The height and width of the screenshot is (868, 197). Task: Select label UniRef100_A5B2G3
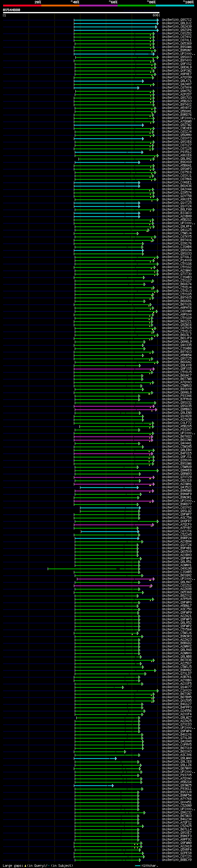point(177,101)
